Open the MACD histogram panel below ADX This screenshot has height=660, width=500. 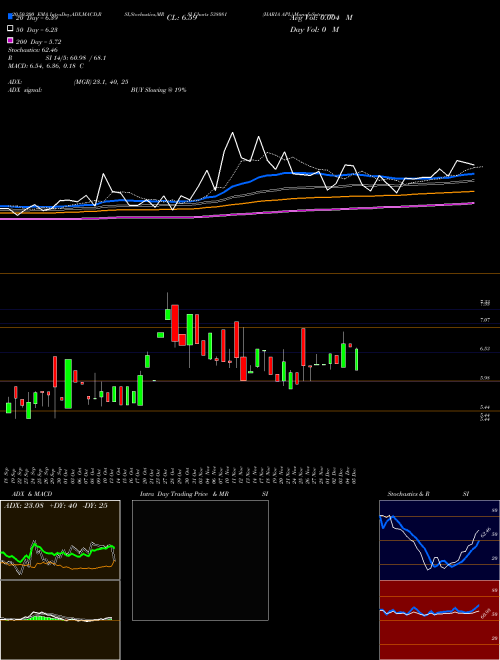point(60,620)
